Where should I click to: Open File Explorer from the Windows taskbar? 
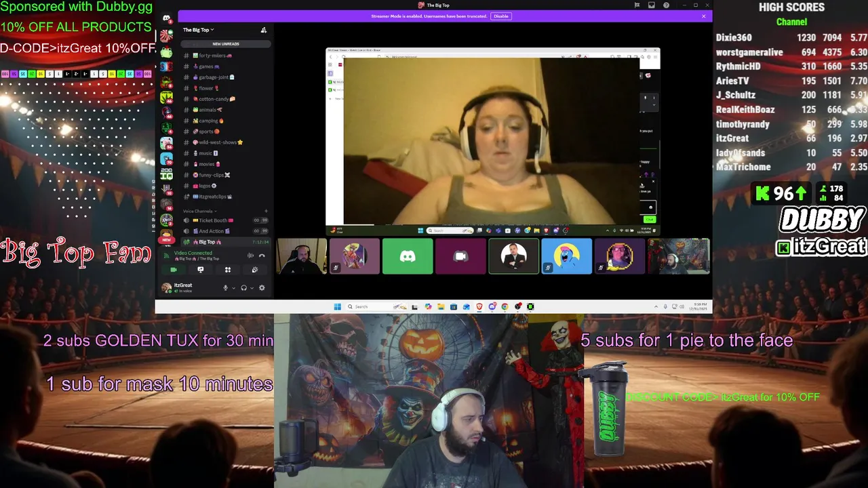pyautogui.click(x=441, y=306)
